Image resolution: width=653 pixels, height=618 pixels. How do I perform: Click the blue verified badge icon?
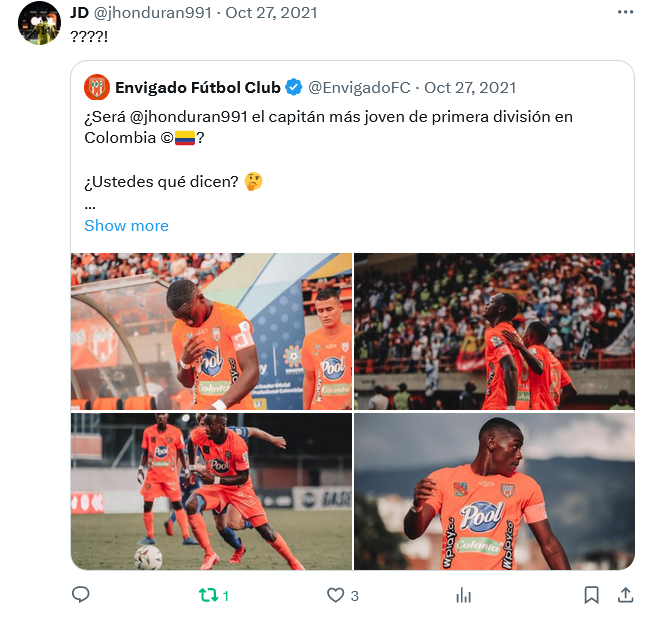pyautogui.click(x=294, y=87)
